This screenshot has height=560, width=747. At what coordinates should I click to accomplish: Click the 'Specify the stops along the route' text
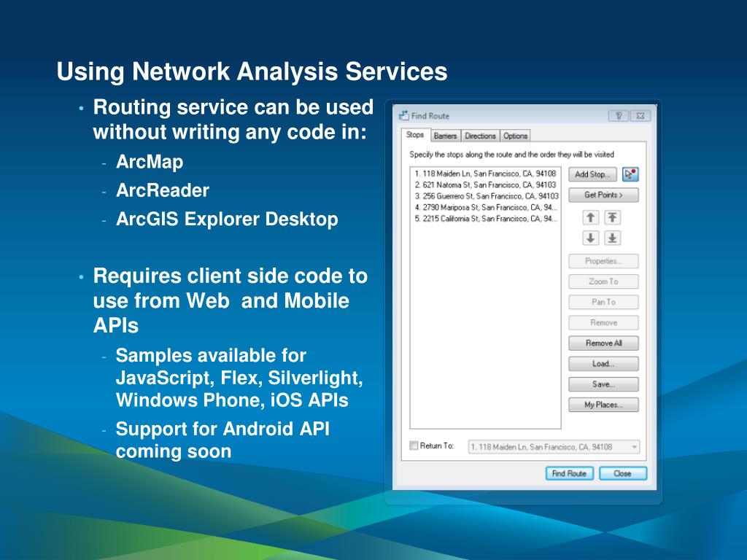[511, 155]
